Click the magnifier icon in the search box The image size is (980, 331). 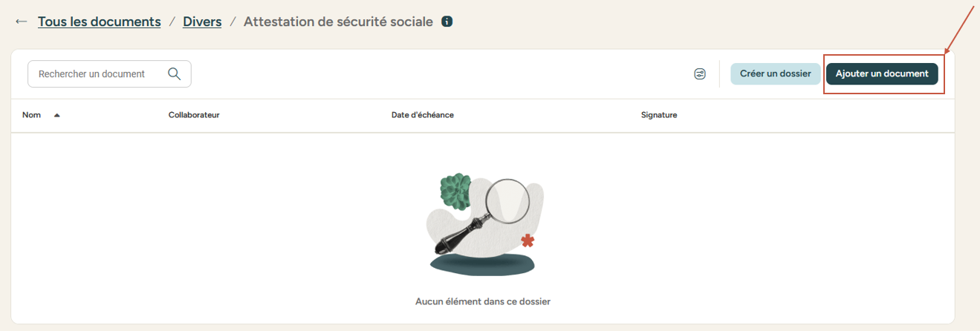[x=175, y=73]
